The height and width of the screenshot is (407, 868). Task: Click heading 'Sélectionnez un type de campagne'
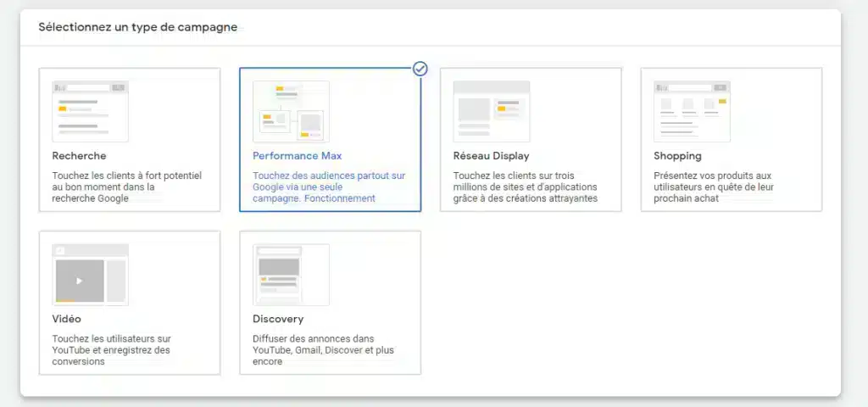[x=138, y=27]
